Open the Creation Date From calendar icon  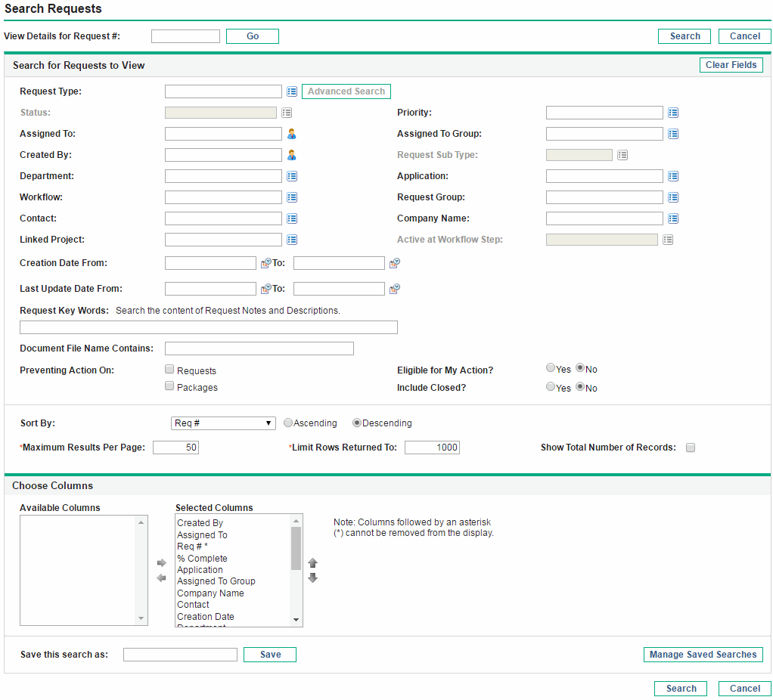point(263,262)
